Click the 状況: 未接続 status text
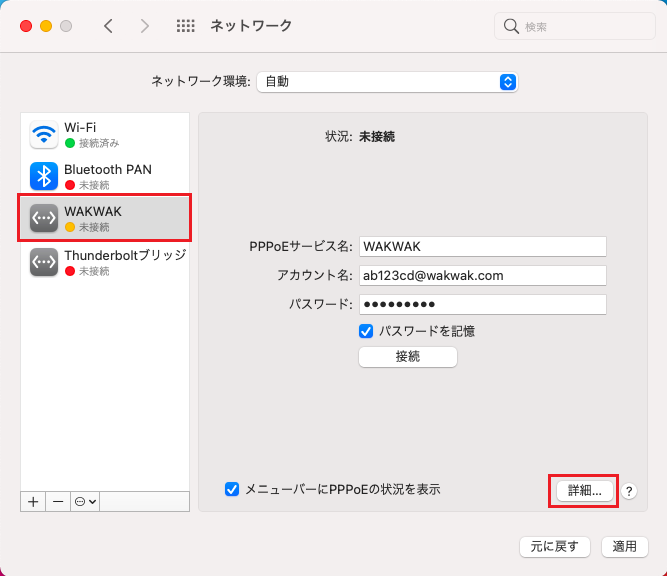Image resolution: width=667 pixels, height=576 pixels. pyautogui.click(x=360, y=137)
